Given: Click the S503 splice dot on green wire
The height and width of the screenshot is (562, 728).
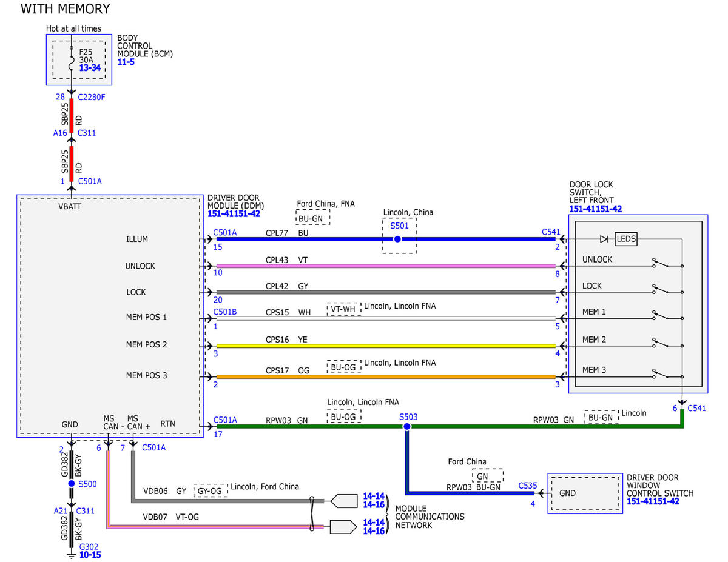Looking at the screenshot, I should coord(406,427).
